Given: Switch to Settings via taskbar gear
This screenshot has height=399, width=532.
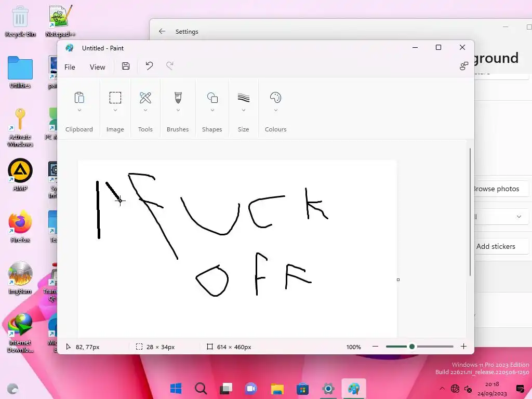Looking at the screenshot, I should tap(328, 389).
